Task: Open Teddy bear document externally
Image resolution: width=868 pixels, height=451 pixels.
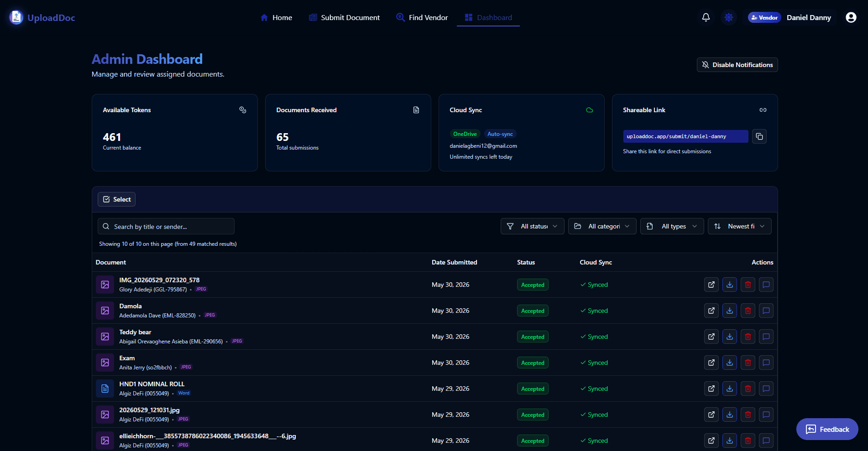Action: (711, 337)
